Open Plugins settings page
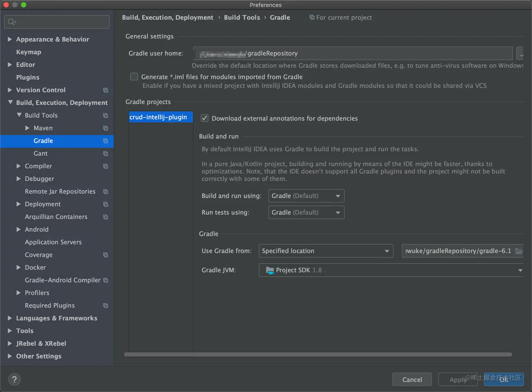Screen dimensions: 532x392 (27, 77)
